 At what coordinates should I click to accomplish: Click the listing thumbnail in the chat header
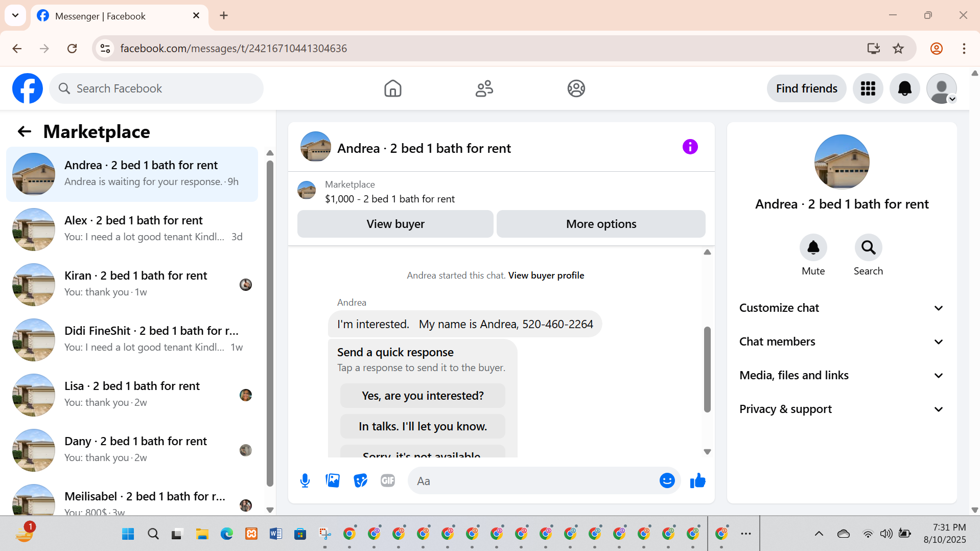tap(315, 147)
